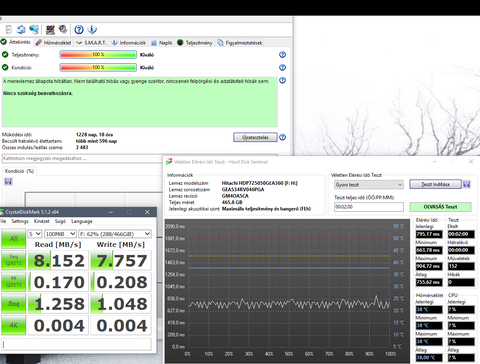Screen dimensions: 480x364
Task: Open the 100MiB test size dropdown
Action: pos(61,234)
